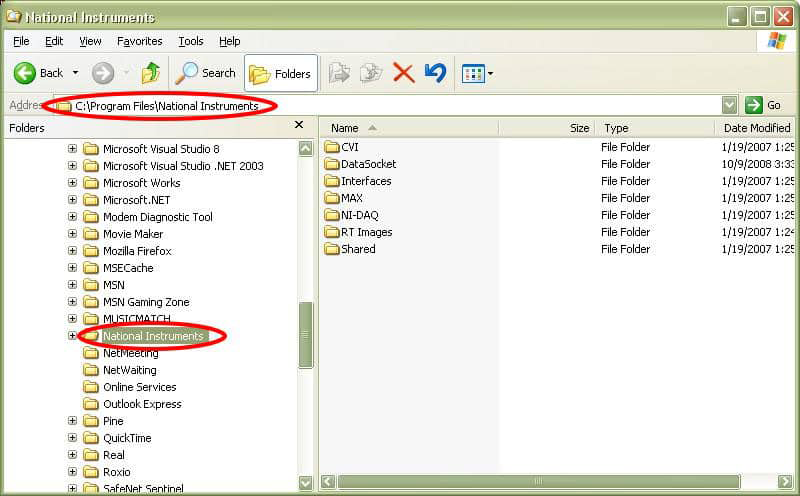Image resolution: width=800 pixels, height=496 pixels.
Task: Click the address bar path field
Action: (388, 106)
